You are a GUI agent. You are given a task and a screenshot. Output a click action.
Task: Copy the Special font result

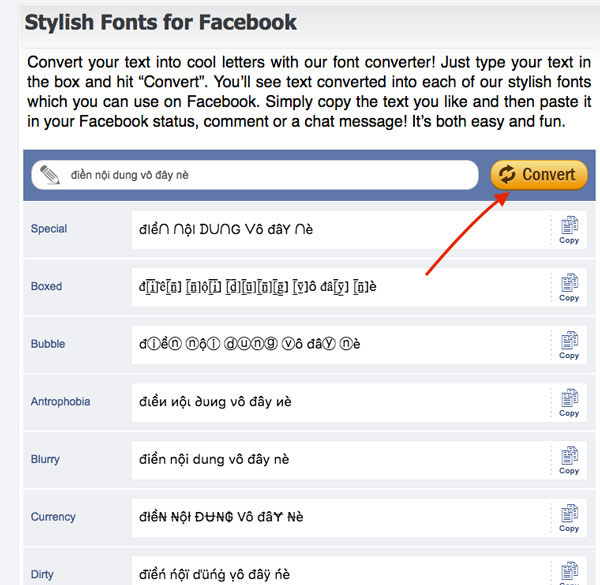point(569,230)
